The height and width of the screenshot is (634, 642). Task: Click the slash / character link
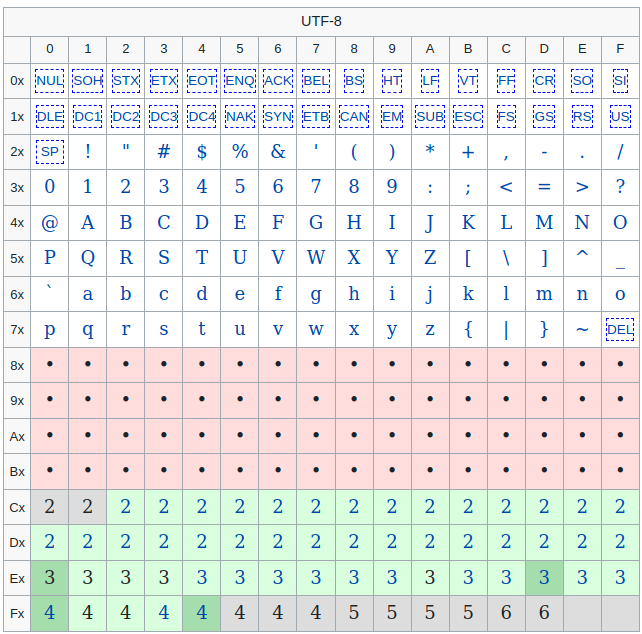pos(620,152)
